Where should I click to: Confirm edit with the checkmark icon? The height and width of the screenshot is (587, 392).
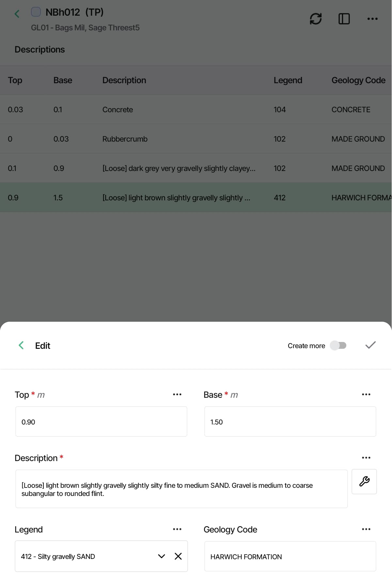370,345
